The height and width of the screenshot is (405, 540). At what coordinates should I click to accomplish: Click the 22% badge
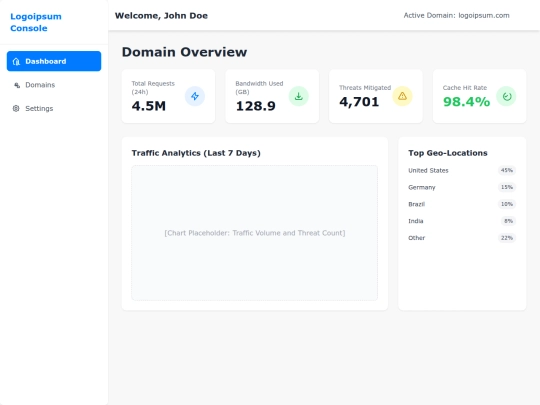[x=507, y=238]
